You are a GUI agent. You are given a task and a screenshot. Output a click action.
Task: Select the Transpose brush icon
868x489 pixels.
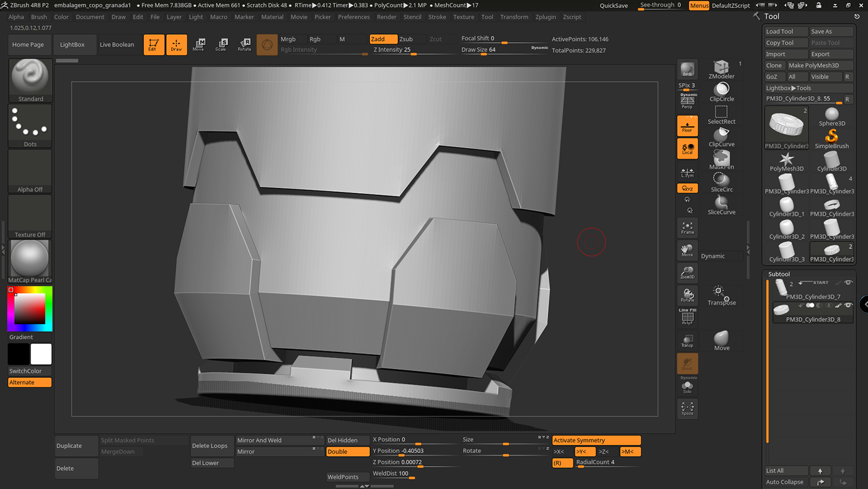click(x=721, y=295)
